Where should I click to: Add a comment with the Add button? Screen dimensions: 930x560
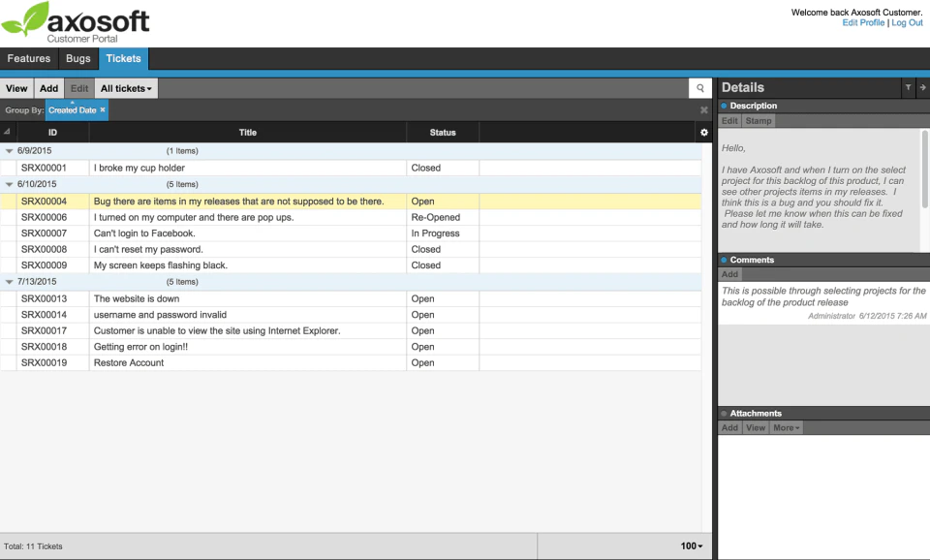tap(728, 274)
